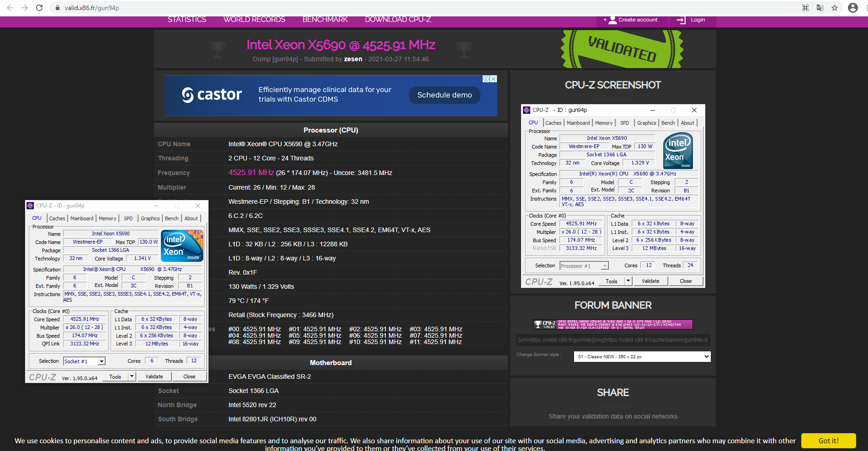Open the ad info icon on the castor banner
Image resolution: width=868 pixels, height=451 pixels.
point(486,79)
